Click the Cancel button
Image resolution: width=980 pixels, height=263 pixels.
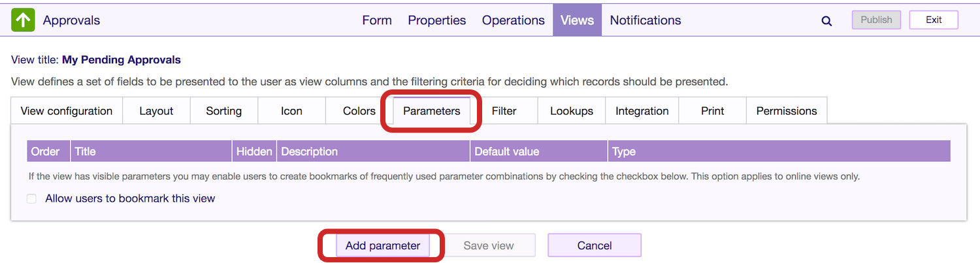pos(595,245)
